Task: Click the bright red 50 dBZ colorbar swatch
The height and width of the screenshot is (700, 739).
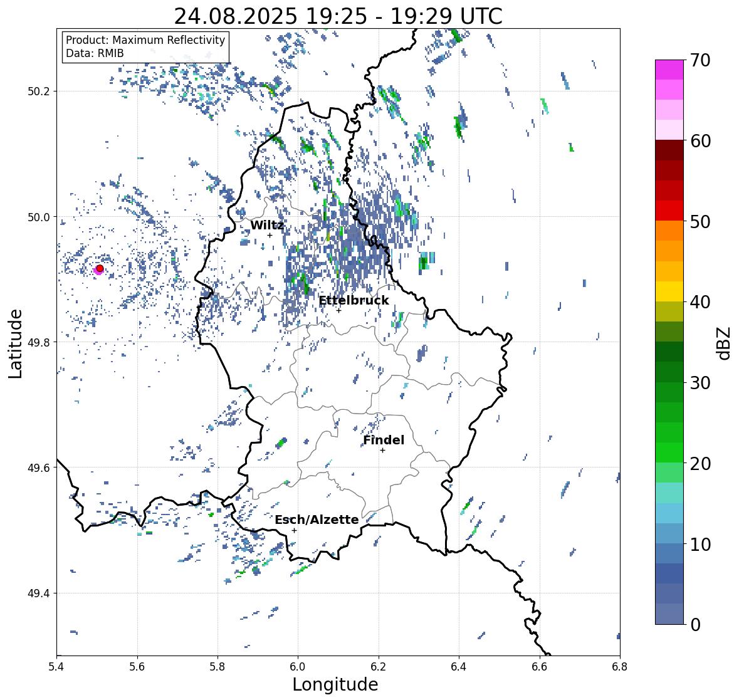Action: coord(669,211)
